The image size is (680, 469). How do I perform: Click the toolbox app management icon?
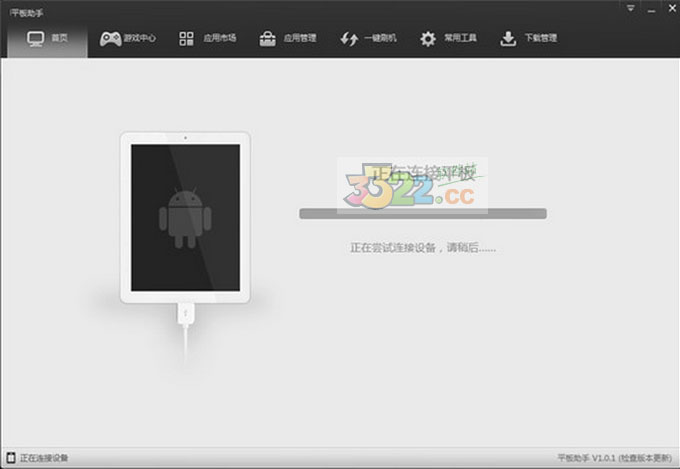pos(268,39)
